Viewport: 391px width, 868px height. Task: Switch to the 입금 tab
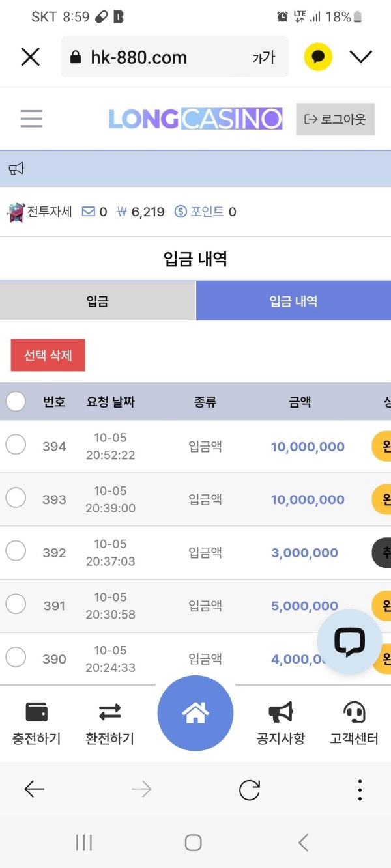pyautogui.click(x=97, y=301)
